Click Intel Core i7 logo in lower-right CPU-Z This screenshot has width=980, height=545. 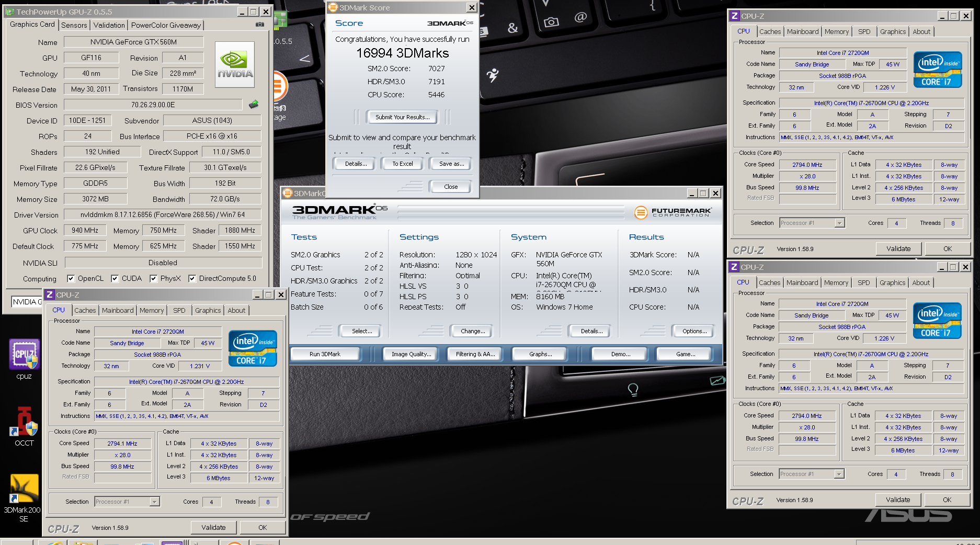[937, 321]
